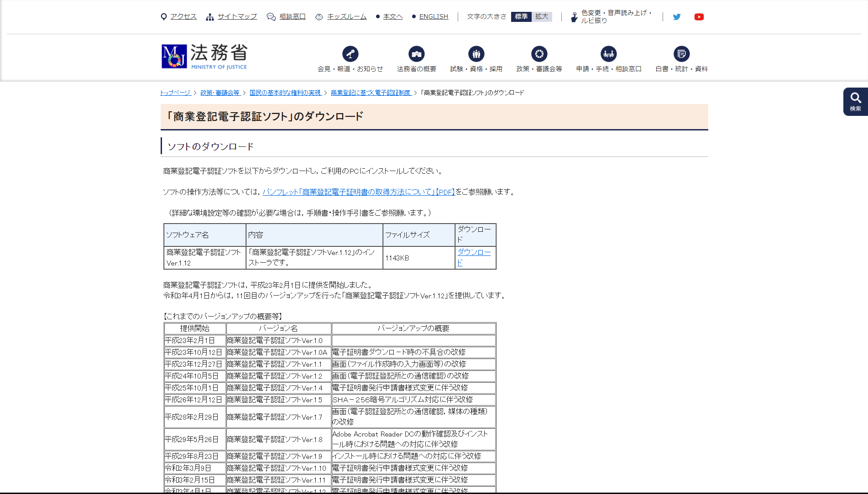Screen dimensions: 868x494
Task: Click the Twitter bird icon
Action: 676,17
